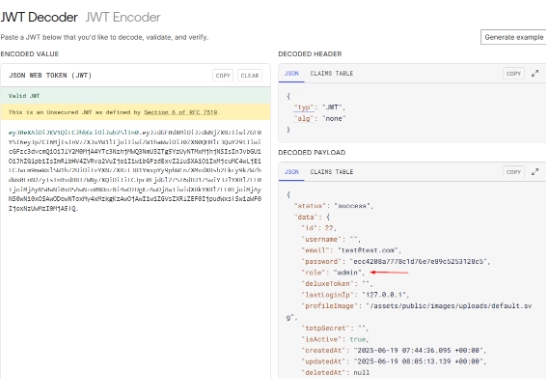Open the JWT Decoder tab
546x380 pixels.
click(39, 17)
